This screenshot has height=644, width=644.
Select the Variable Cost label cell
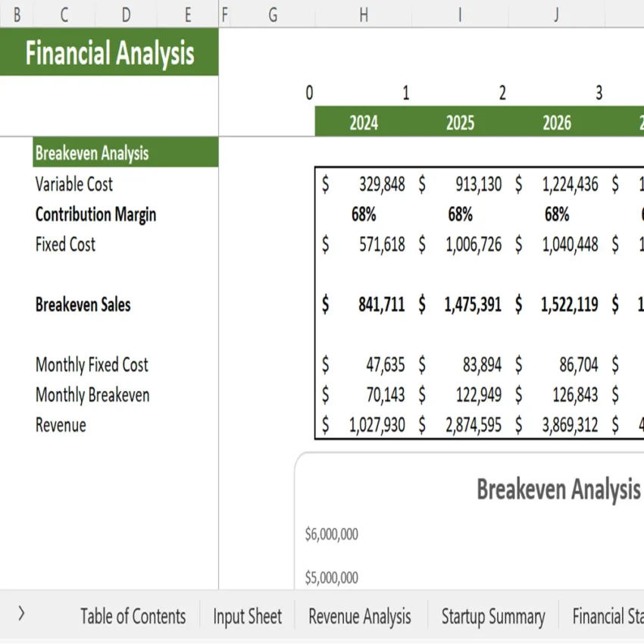[73, 183]
